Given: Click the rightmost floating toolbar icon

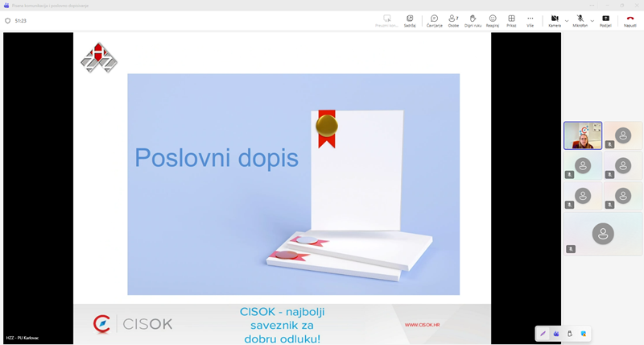Looking at the screenshot, I should tap(584, 334).
